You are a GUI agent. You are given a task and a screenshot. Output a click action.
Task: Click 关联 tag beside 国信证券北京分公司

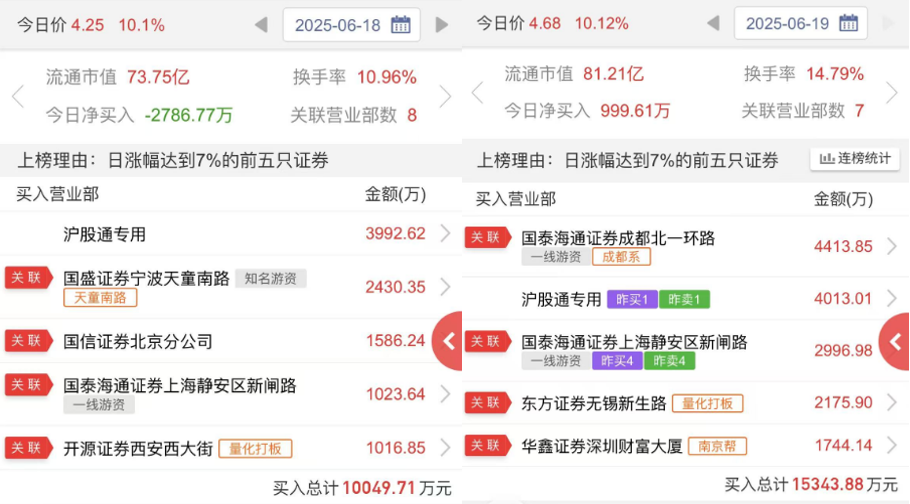point(28,341)
